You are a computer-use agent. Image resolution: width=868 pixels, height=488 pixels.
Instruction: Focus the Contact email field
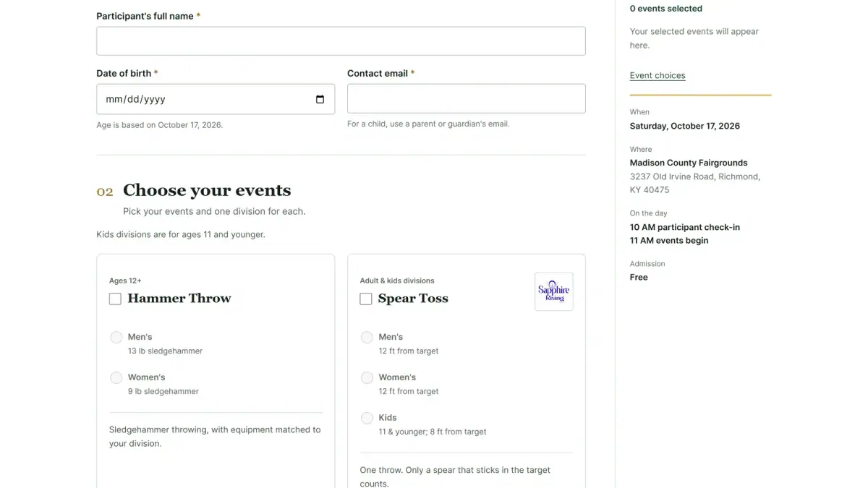coord(467,98)
